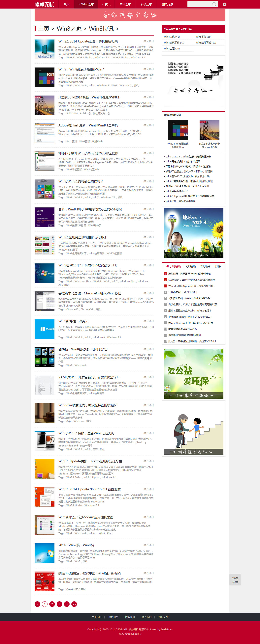Open the 苹果之家 menu item
The height and width of the screenshot is (644, 260).
click(125, 4)
